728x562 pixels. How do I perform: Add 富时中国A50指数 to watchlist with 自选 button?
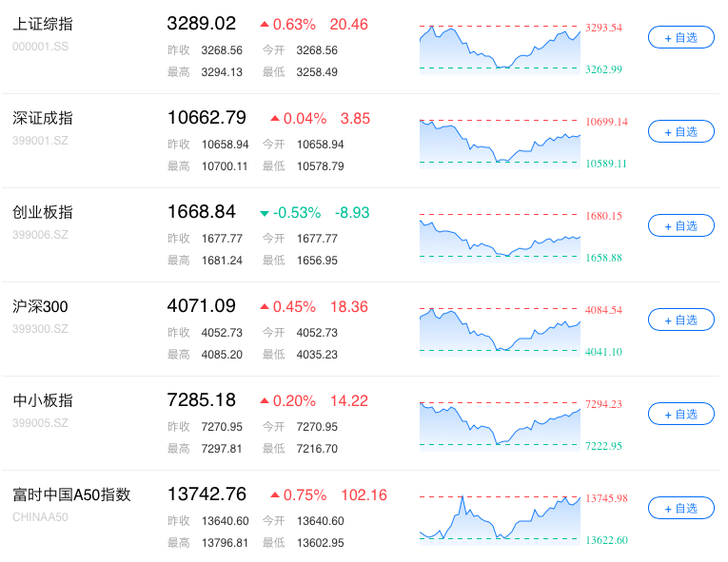[680, 509]
